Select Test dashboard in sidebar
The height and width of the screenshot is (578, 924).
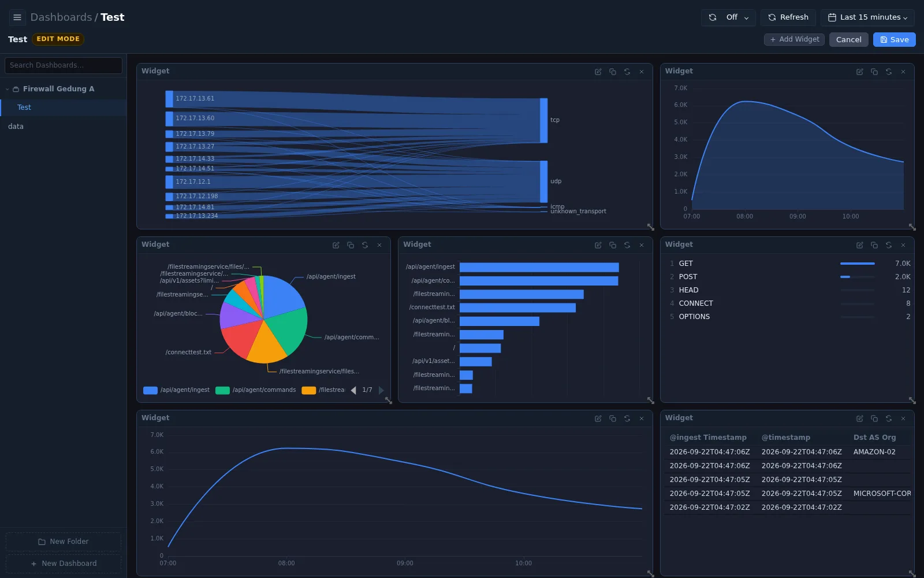(x=64, y=108)
